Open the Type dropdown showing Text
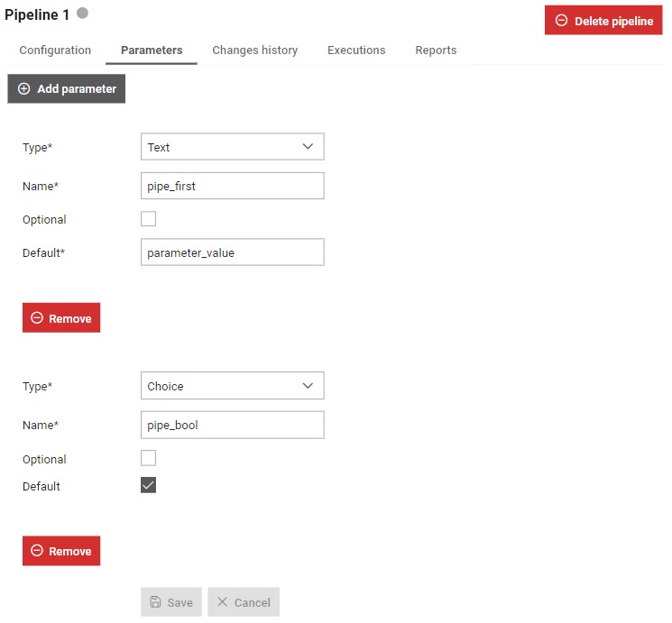Screen dimensions: 672x623 (x=233, y=147)
